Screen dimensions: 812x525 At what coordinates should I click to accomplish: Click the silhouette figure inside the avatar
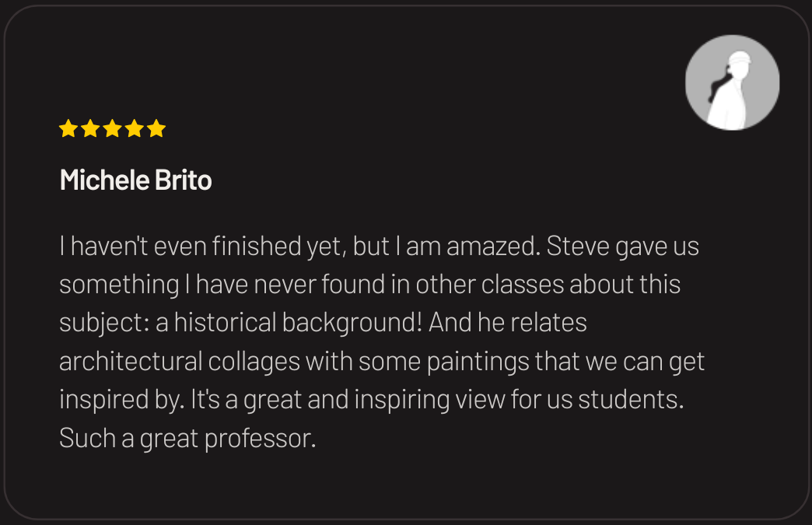[x=730, y=90]
